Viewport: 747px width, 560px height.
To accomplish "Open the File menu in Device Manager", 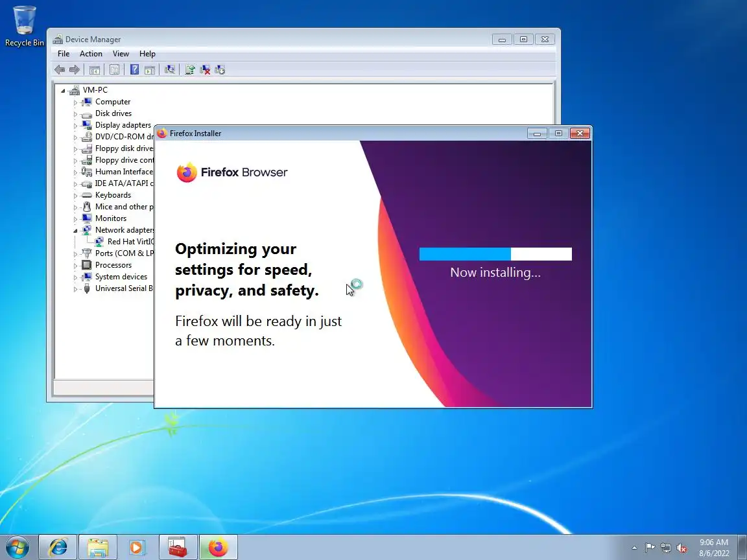I will point(64,54).
